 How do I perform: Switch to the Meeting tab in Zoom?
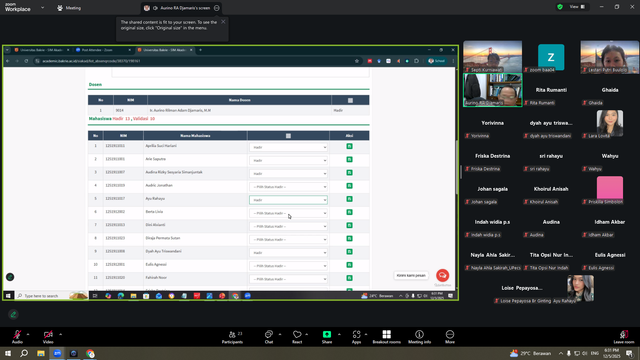[69, 8]
